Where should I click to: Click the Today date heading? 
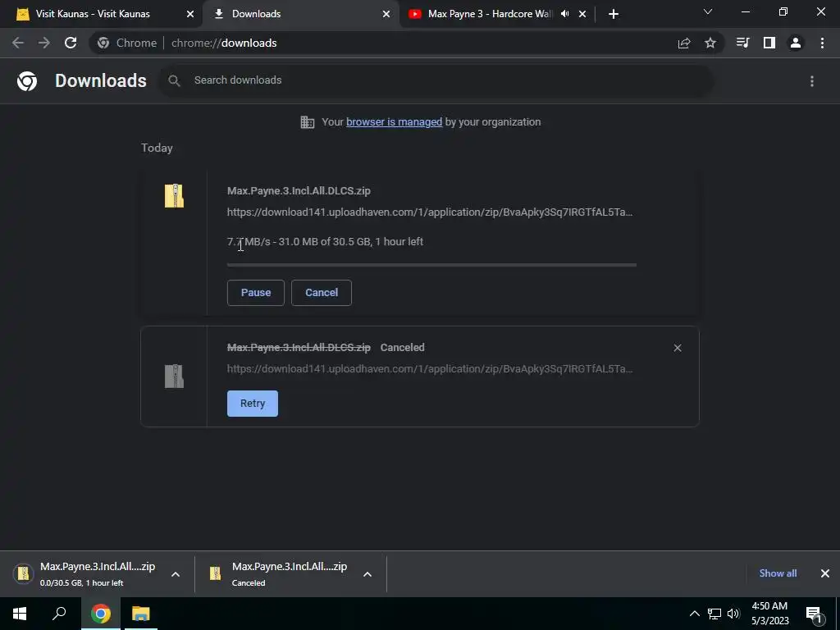[x=157, y=148]
